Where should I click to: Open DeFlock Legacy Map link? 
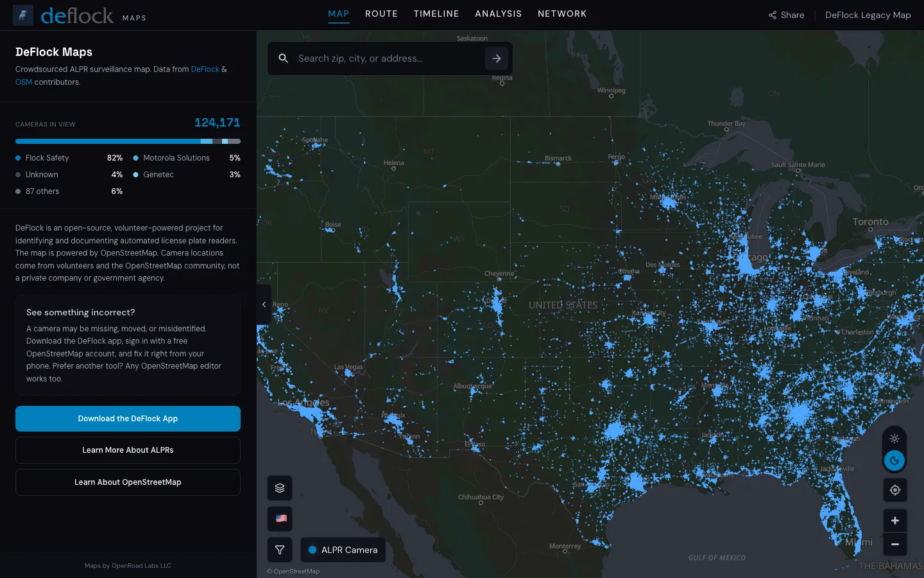[x=868, y=15]
